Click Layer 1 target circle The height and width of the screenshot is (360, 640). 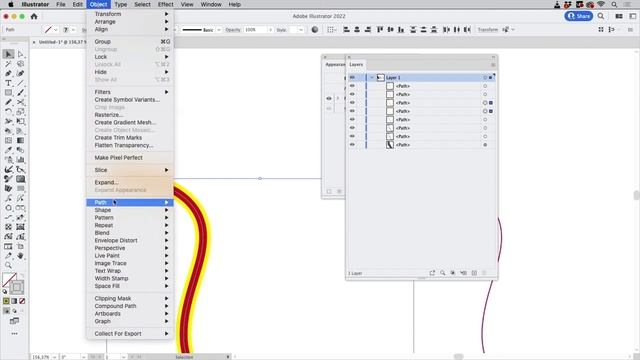485,78
